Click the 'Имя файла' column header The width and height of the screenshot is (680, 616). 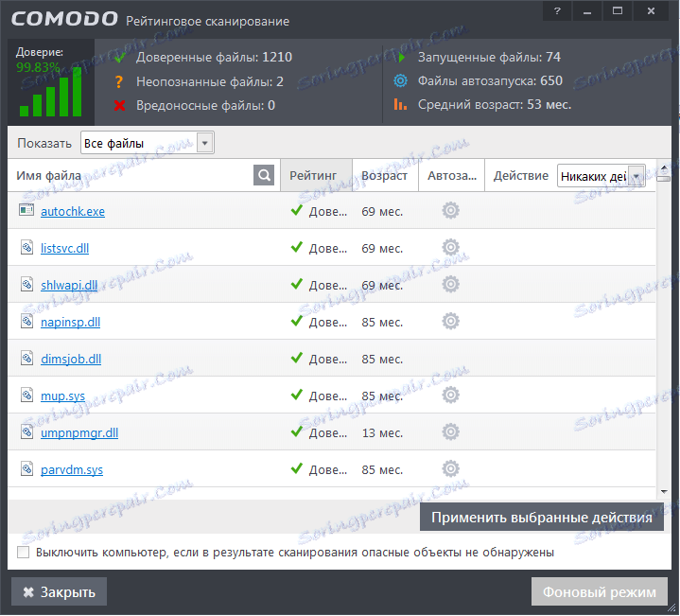click(x=48, y=176)
